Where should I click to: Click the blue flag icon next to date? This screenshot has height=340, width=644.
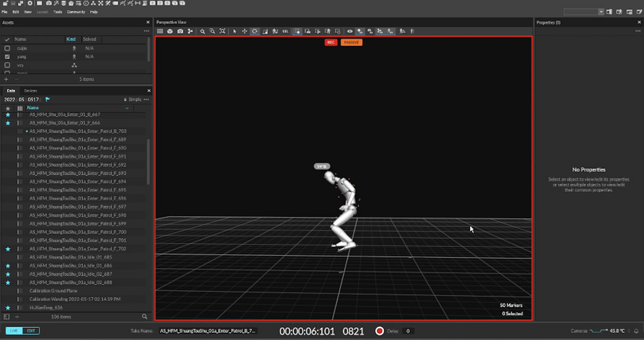[x=48, y=99]
